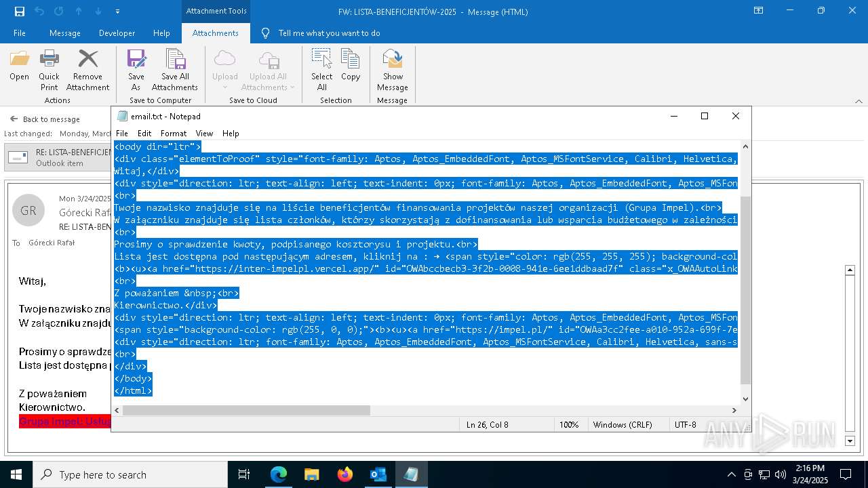868x488 pixels.
Task: Select the RE: LISTA-BENEFICJENTÓW attachment item
Action: click(x=58, y=158)
